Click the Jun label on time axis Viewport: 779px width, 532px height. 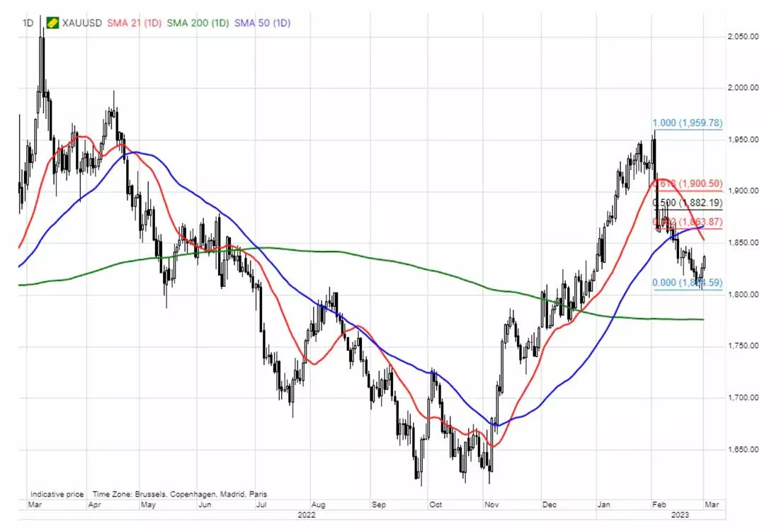pos(205,504)
